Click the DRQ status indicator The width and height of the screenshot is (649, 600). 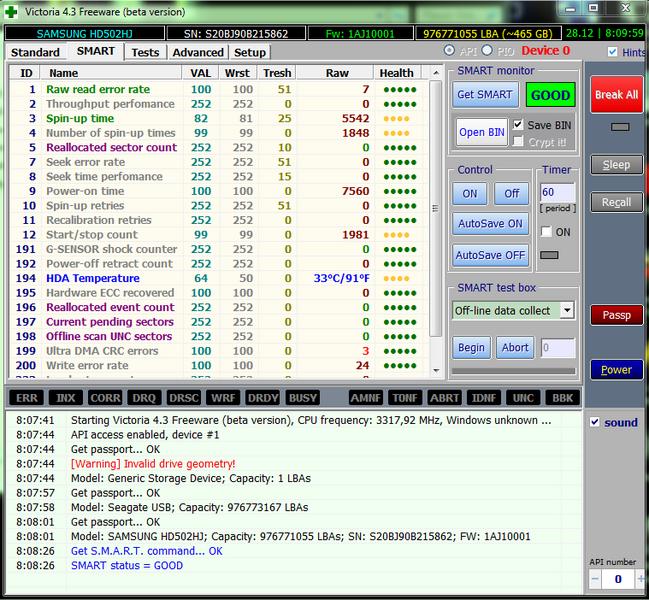(x=144, y=398)
